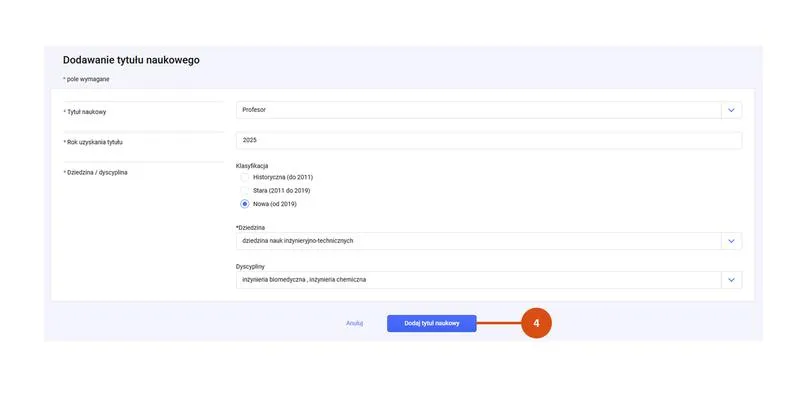Click the chevron icon in the Profesor field
The width and height of the screenshot is (800, 393).
[731, 110]
